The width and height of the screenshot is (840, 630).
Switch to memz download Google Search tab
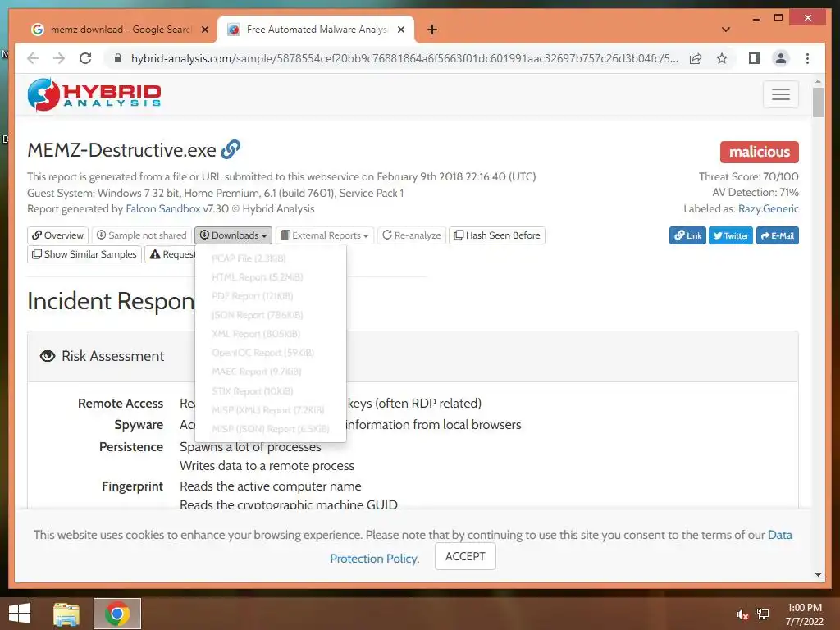pos(119,30)
